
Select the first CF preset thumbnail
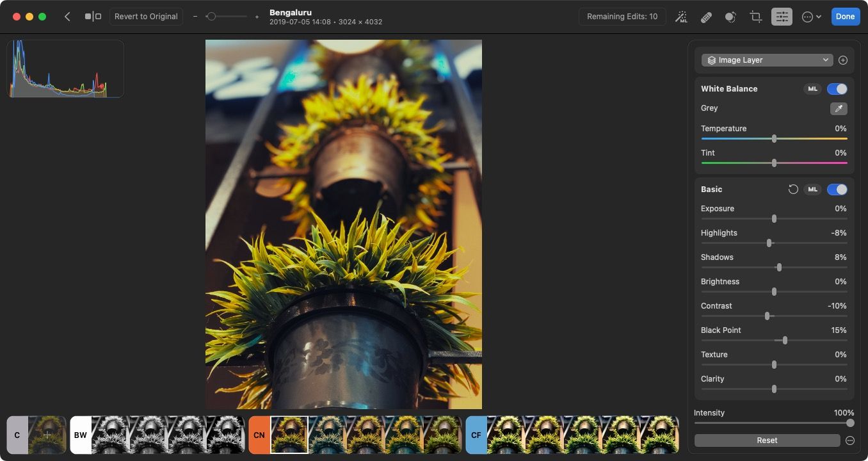[x=506, y=435]
